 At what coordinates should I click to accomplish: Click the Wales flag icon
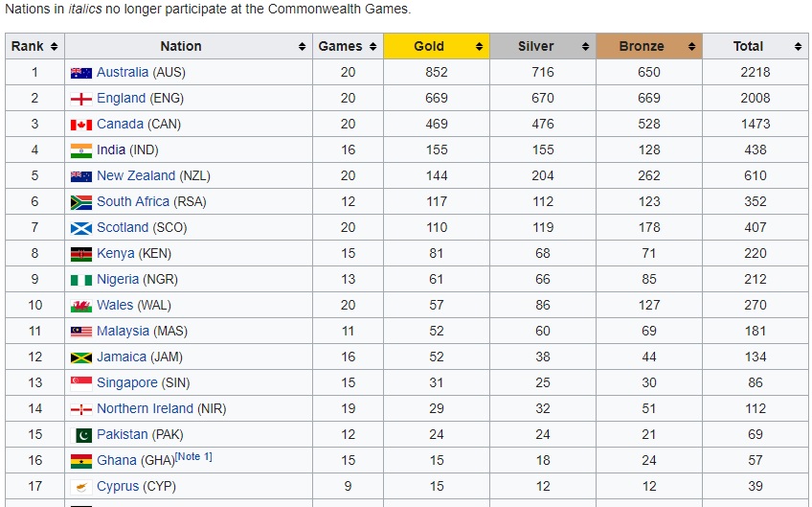(81, 306)
